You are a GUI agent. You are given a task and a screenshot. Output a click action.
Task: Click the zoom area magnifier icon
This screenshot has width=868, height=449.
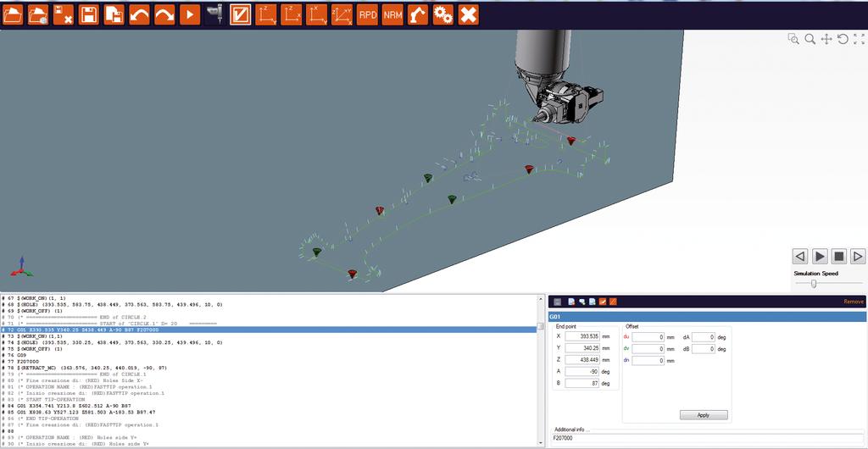point(793,39)
